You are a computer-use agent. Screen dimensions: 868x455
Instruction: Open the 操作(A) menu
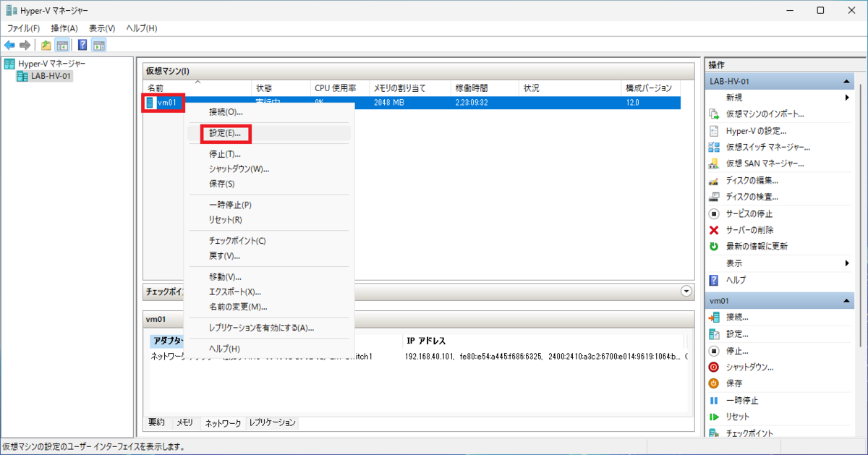click(x=64, y=27)
